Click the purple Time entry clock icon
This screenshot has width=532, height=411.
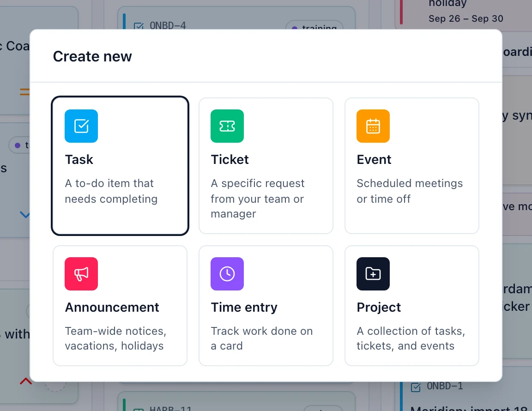(x=227, y=273)
